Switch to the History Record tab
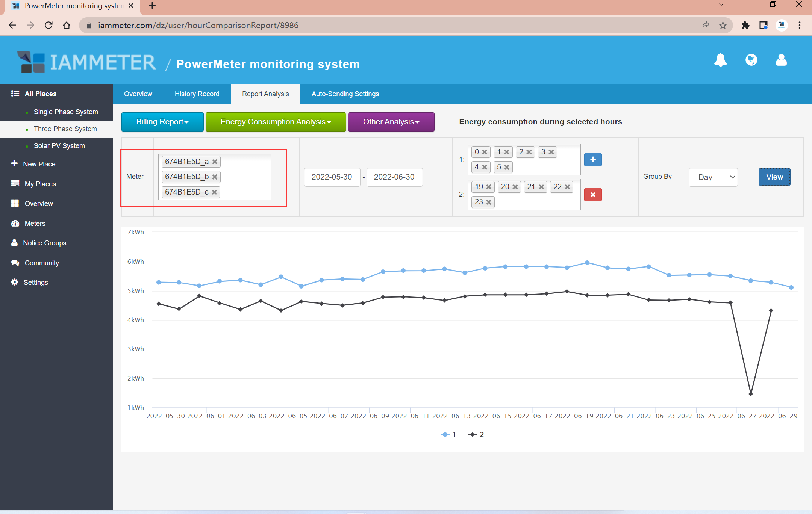 coord(197,94)
